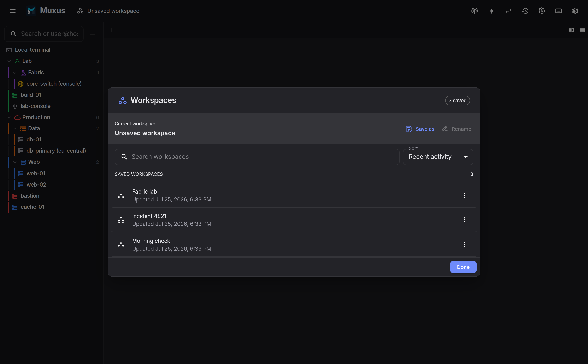The height and width of the screenshot is (364, 588).
Task: Click the Done button
Action: point(463,267)
